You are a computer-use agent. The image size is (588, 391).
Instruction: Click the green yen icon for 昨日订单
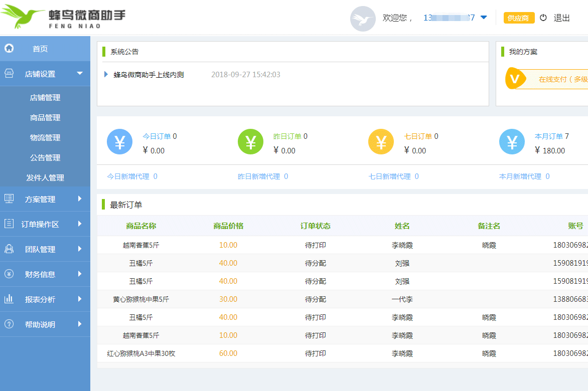pos(250,141)
